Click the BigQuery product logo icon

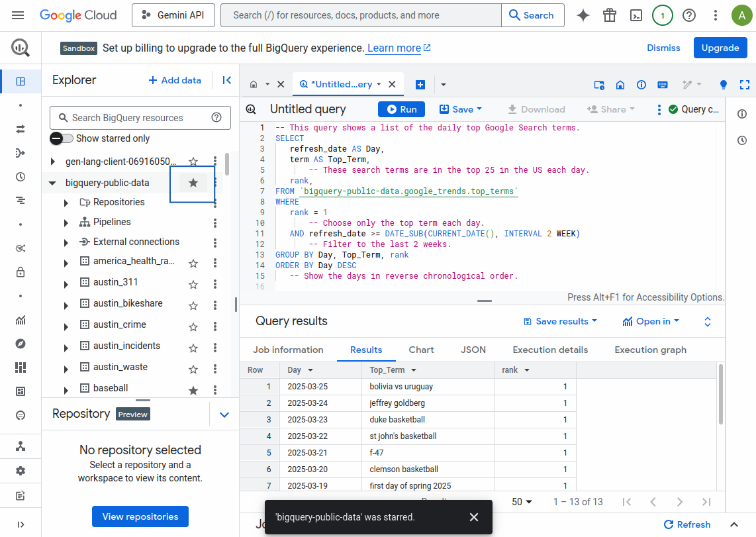coord(21,48)
